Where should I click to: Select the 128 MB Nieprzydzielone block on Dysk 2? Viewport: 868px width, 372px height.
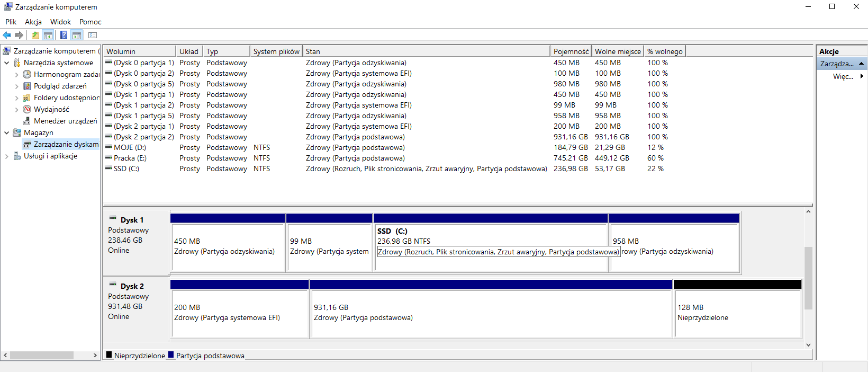[x=738, y=309]
